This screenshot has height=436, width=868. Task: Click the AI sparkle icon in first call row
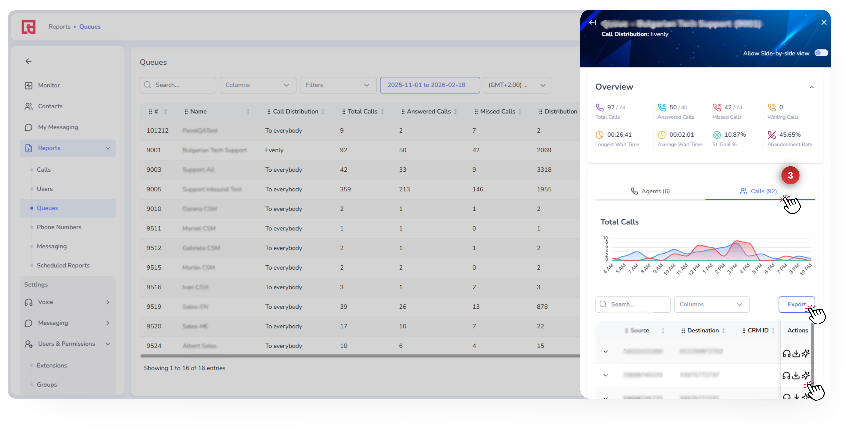click(805, 353)
